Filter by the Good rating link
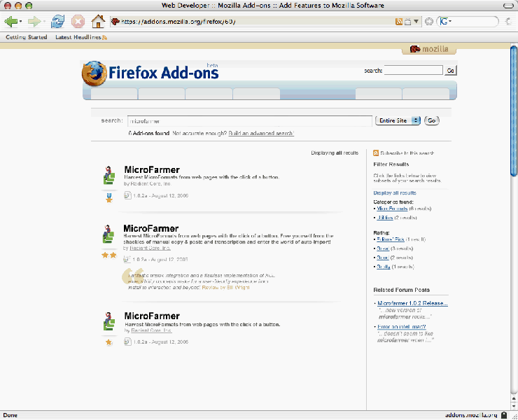The width and height of the screenshot is (518, 420). pos(383,258)
